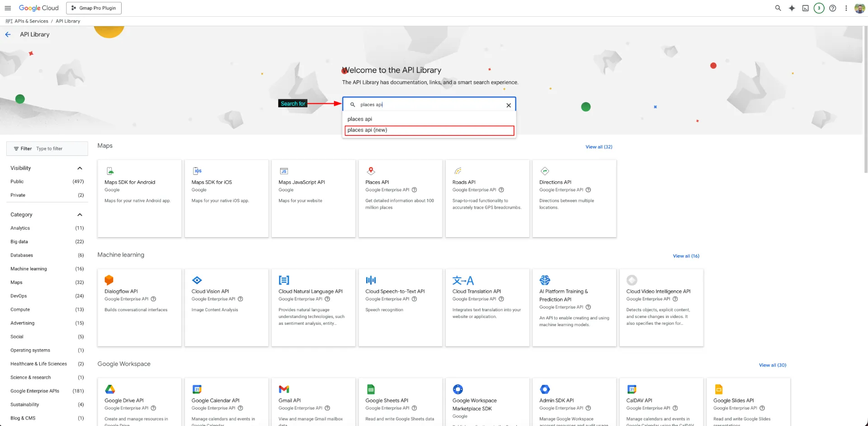Image resolution: width=868 pixels, height=426 pixels.
Task: Click the help icon beside Places API Enterprise label
Action: (x=414, y=190)
